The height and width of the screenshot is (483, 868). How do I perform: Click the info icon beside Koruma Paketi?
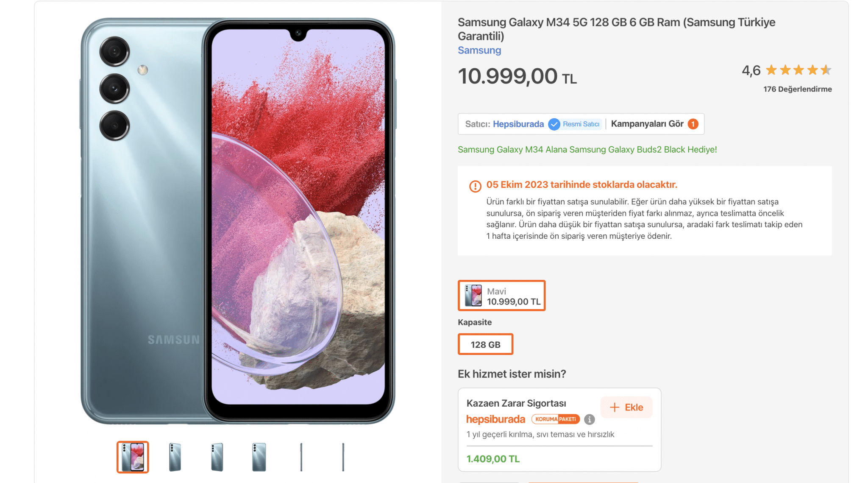(x=589, y=419)
